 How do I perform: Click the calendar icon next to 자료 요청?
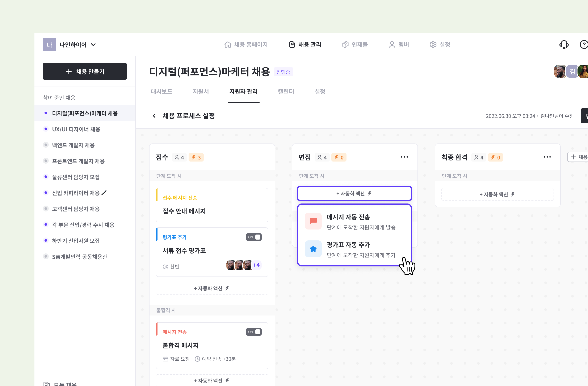tap(165, 359)
